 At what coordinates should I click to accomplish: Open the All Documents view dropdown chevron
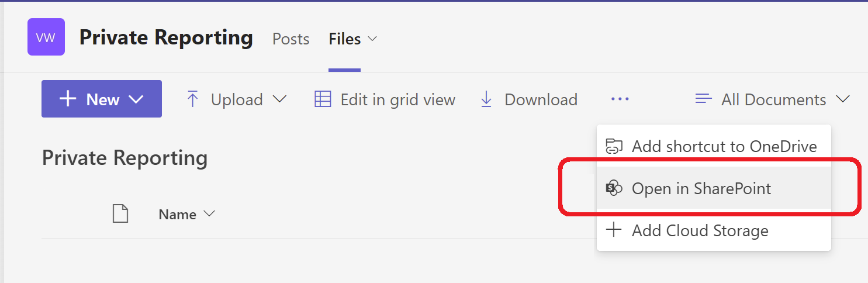842,99
